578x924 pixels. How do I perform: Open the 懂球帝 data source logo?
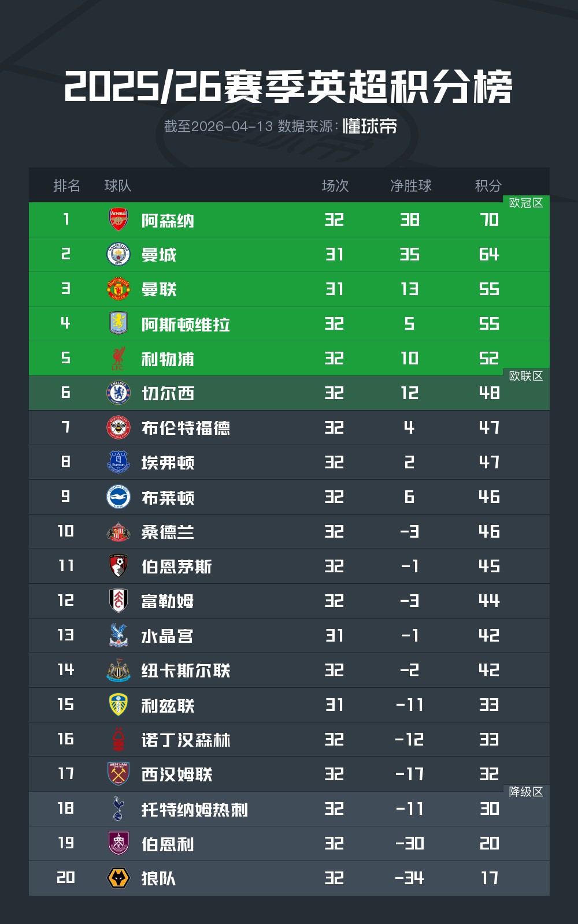pos(370,126)
